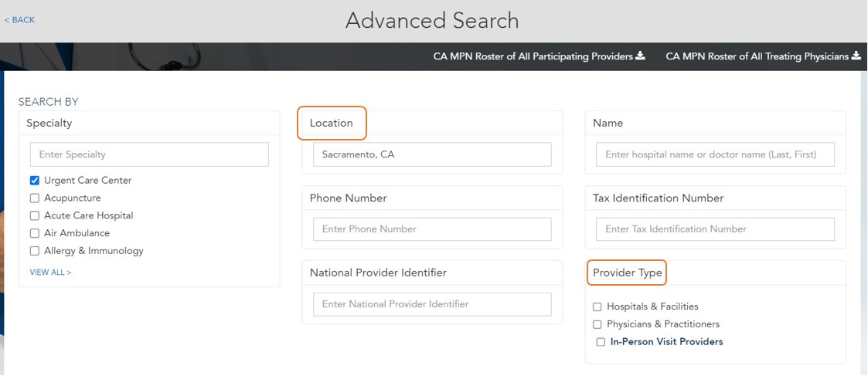Image resolution: width=868 pixels, height=376 pixels.
Task: Check Hospitals & Facilities provider type
Action: [597, 307]
